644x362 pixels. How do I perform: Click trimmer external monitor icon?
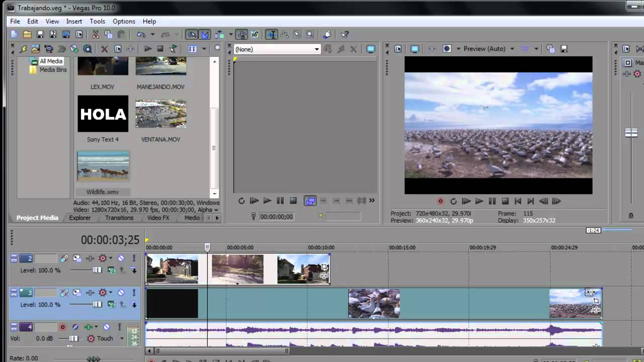[x=371, y=49]
